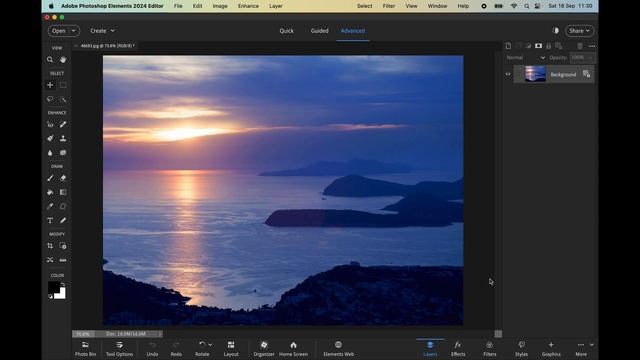The width and height of the screenshot is (640, 360).
Task: Select the Sponge tool
Action: [x=63, y=153]
